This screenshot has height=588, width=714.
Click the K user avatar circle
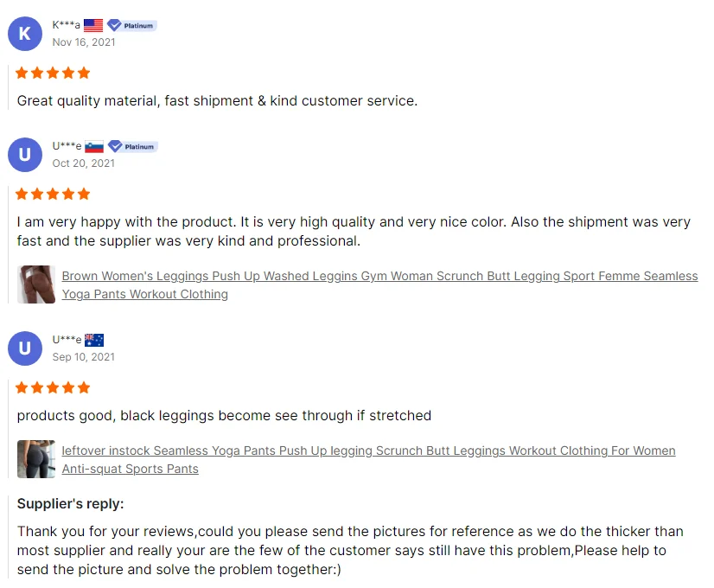[x=24, y=34]
